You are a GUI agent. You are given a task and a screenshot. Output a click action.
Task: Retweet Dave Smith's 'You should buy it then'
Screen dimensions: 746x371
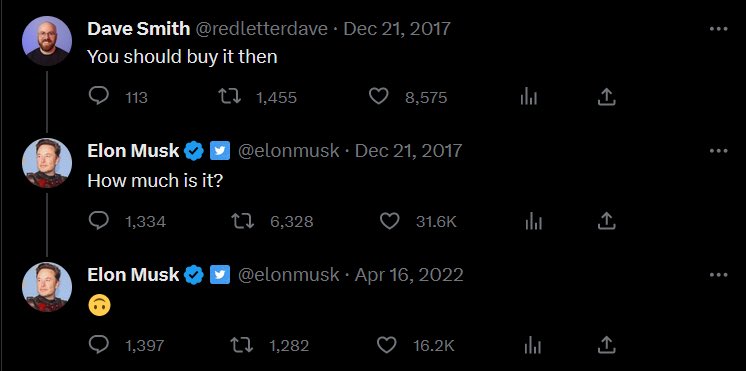click(x=230, y=97)
